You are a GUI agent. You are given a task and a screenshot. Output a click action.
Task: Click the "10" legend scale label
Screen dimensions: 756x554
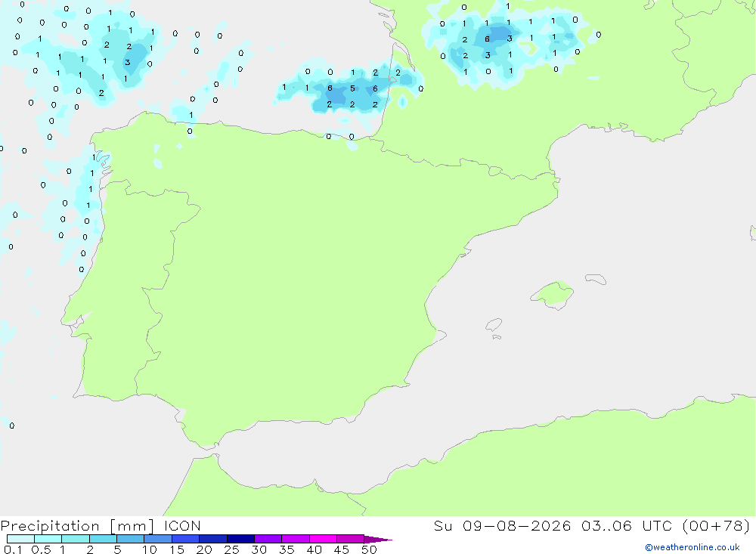tap(150, 549)
